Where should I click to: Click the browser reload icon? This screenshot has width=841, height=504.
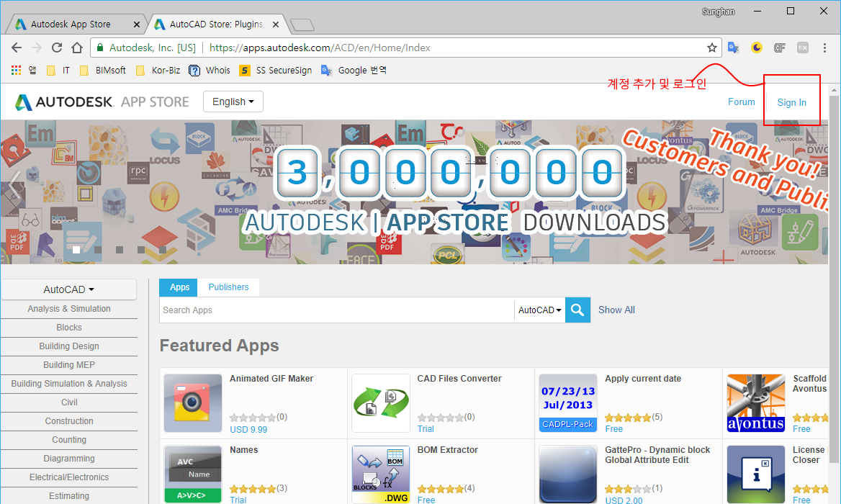tap(57, 48)
